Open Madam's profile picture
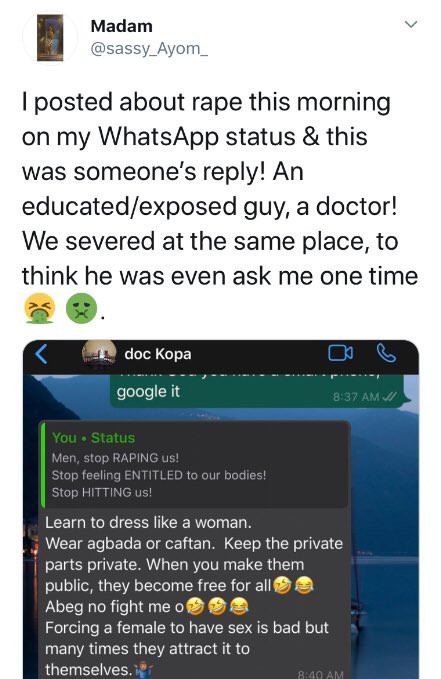The image size is (441, 679). 50,38
